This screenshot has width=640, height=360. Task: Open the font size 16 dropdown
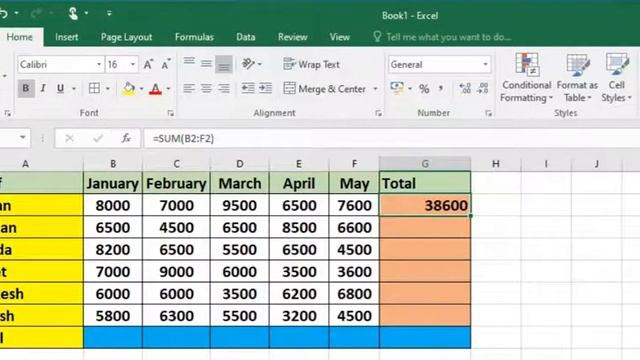tap(133, 64)
